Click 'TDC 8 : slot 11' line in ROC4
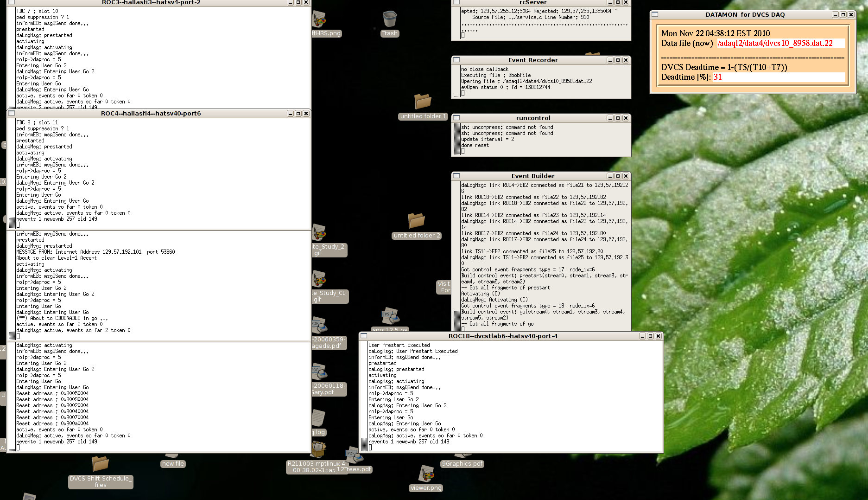 pyautogui.click(x=37, y=122)
